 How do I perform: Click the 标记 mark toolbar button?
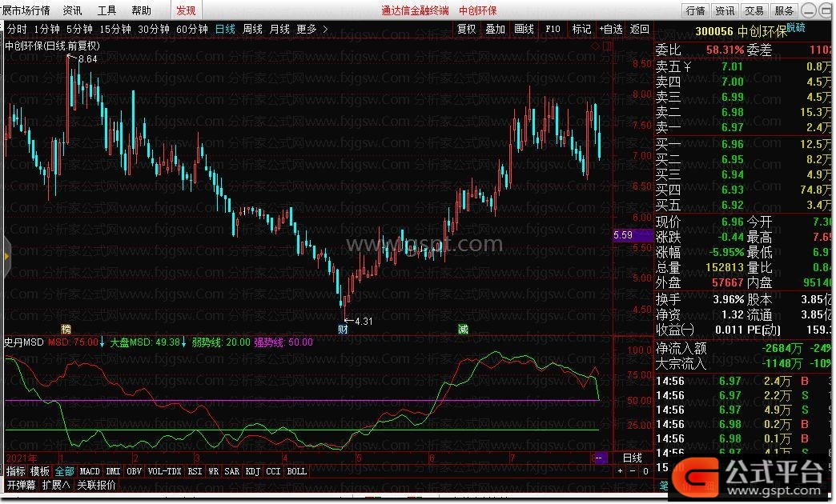click(581, 29)
